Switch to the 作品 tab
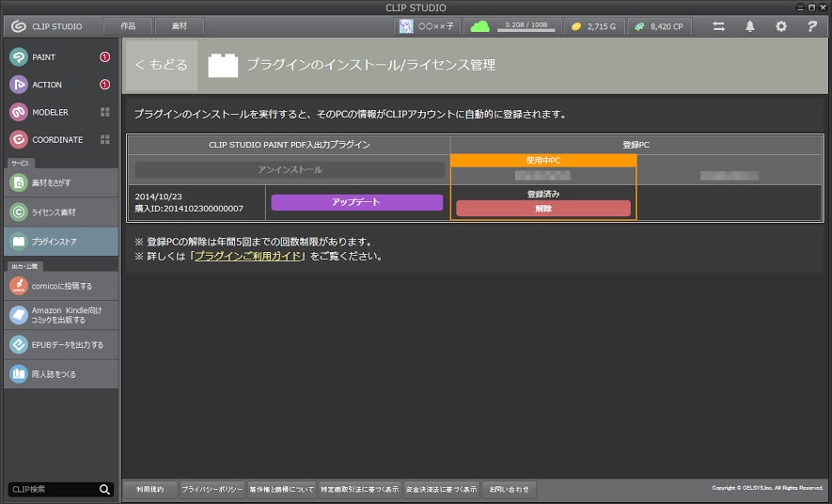This screenshot has width=832, height=504. 128,26
